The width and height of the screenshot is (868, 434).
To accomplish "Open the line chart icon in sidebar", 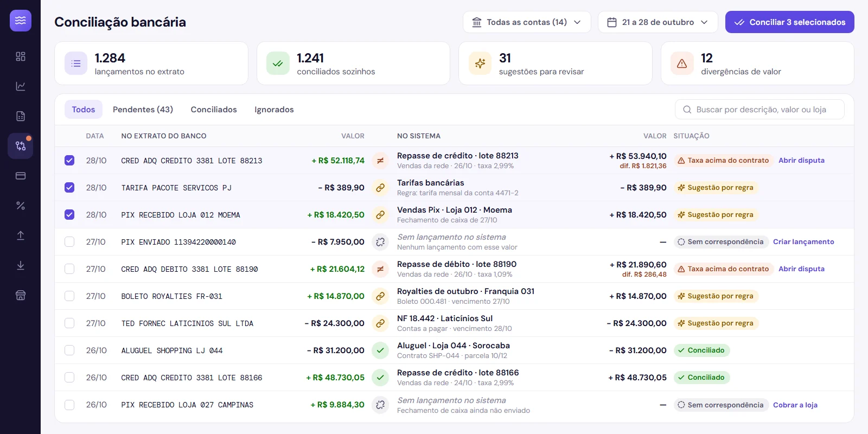I will (x=21, y=86).
